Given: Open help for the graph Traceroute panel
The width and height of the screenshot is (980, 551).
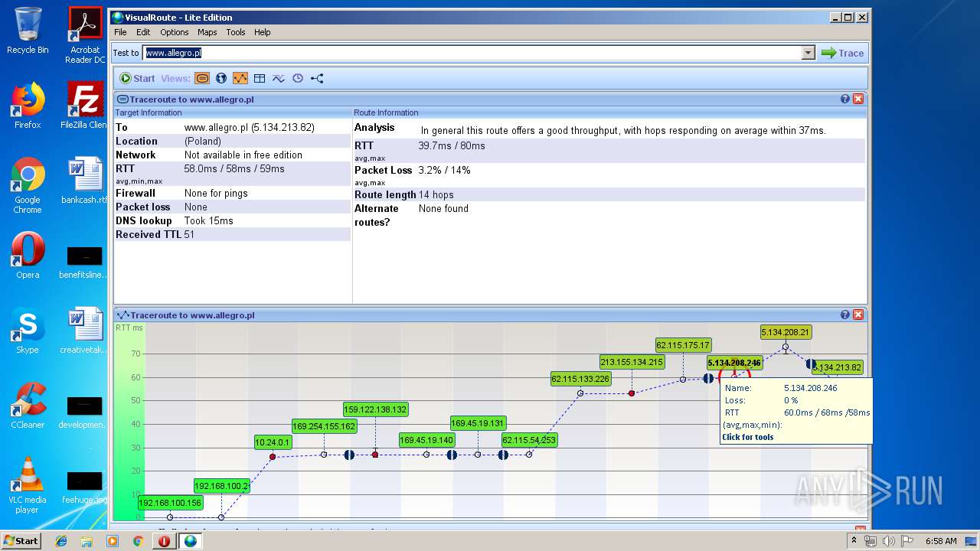Looking at the screenshot, I should coord(845,315).
